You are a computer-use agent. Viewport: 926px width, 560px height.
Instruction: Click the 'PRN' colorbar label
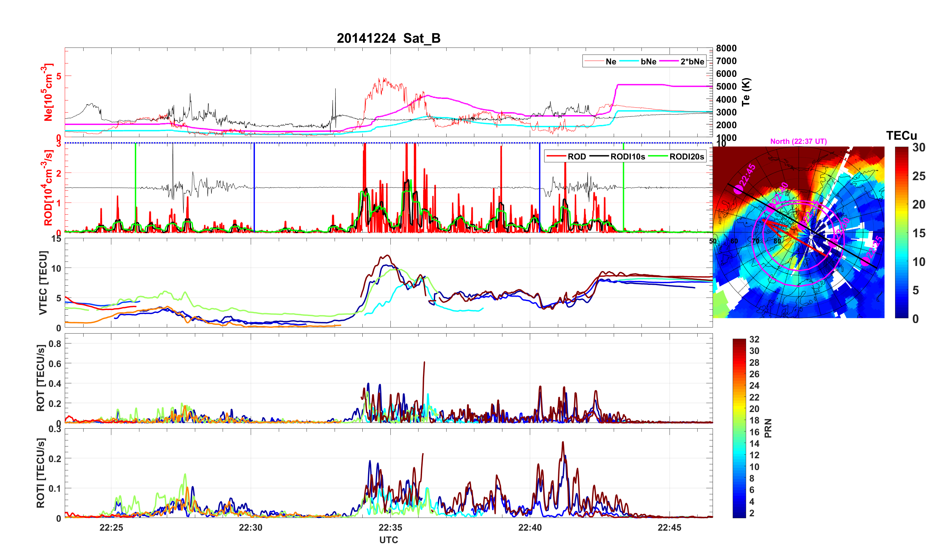pos(768,429)
